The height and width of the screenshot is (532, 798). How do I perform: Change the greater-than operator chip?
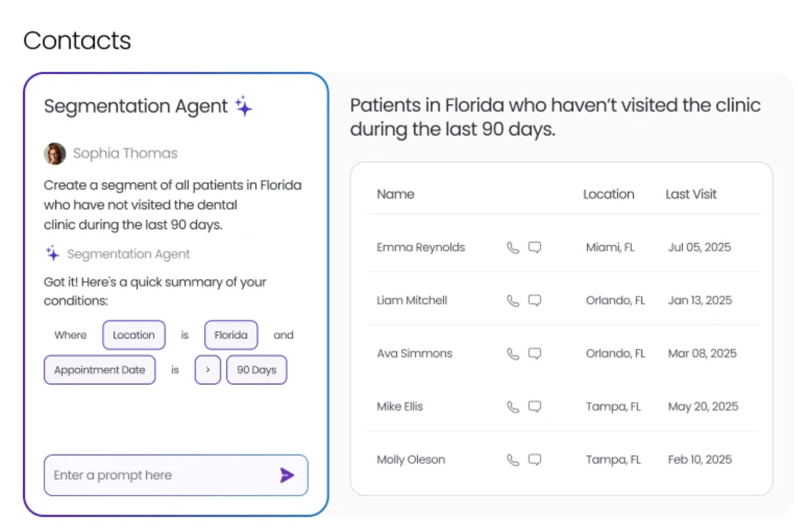(x=207, y=370)
